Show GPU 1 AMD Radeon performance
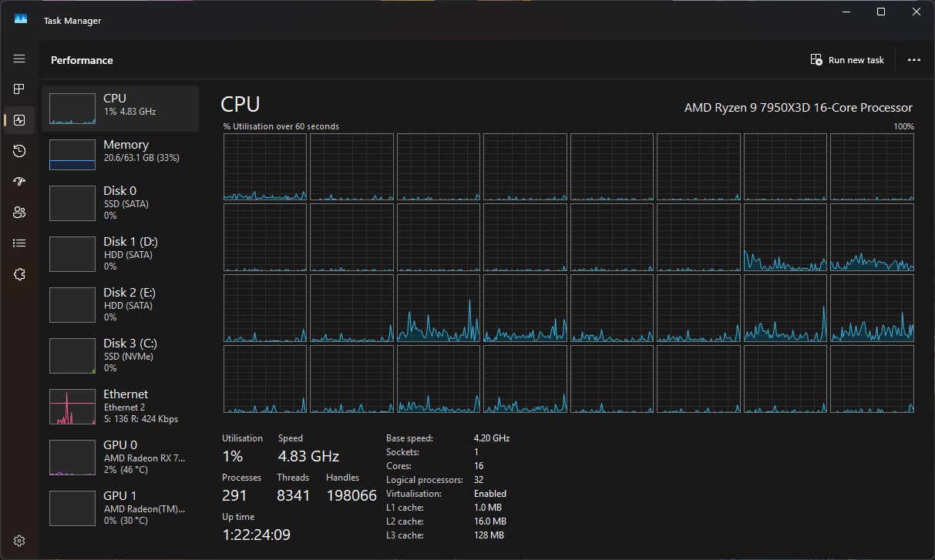This screenshot has width=935, height=560. click(119, 508)
